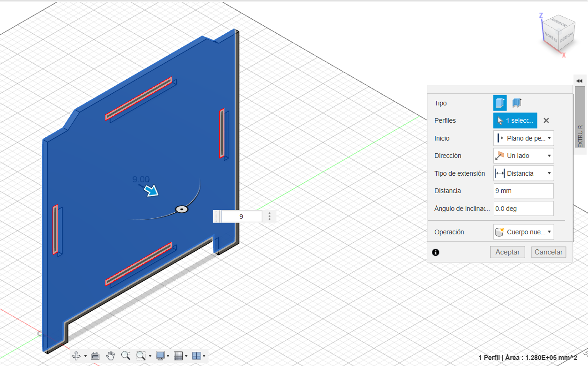Open the Zoom Window dropdown arrow
The image size is (588, 366).
coord(150,356)
